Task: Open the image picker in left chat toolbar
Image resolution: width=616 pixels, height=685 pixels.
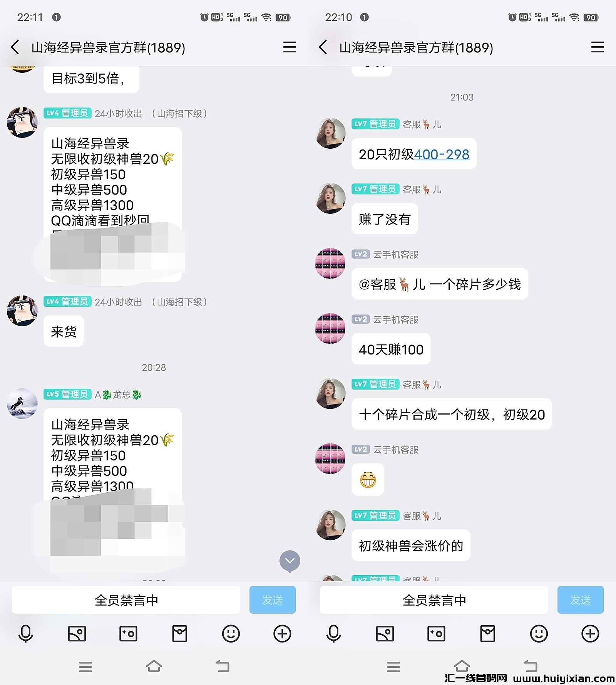Action: 77,633
